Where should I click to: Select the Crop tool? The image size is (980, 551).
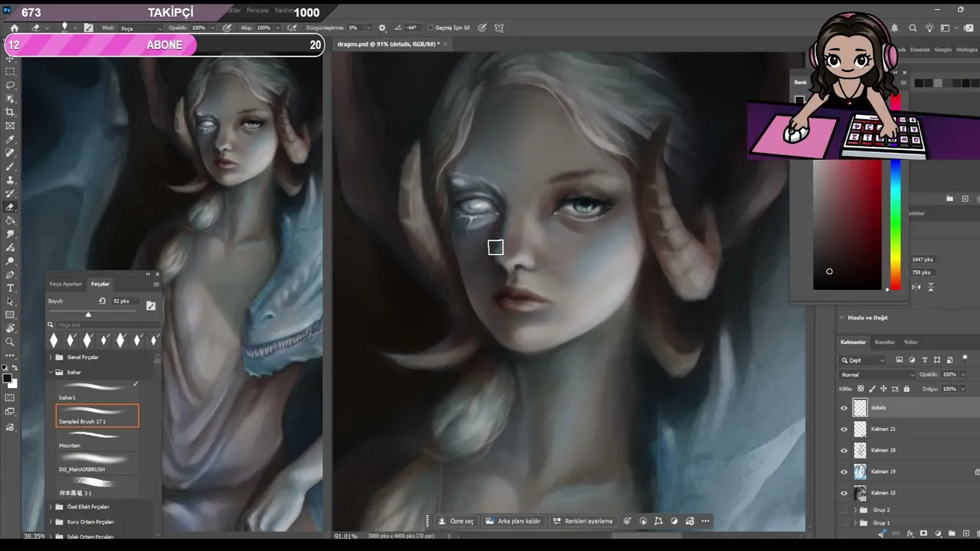pyautogui.click(x=10, y=112)
